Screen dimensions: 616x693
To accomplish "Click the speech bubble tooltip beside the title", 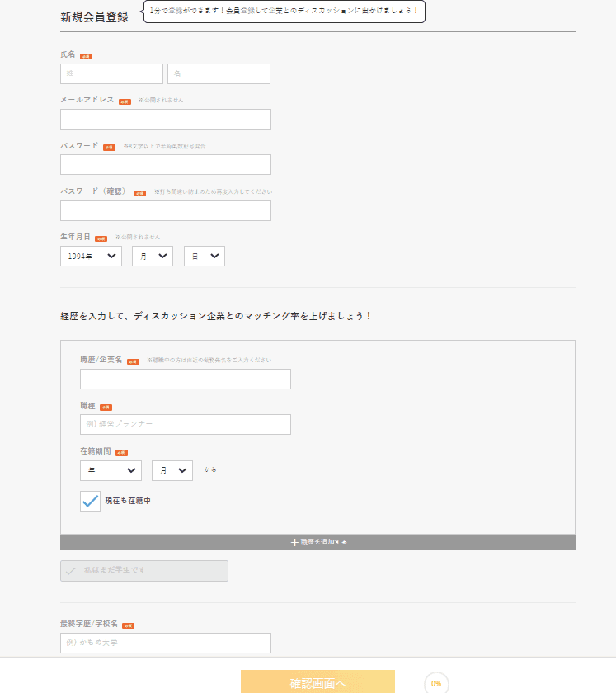I will pyautogui.click(x=284, y=12).
